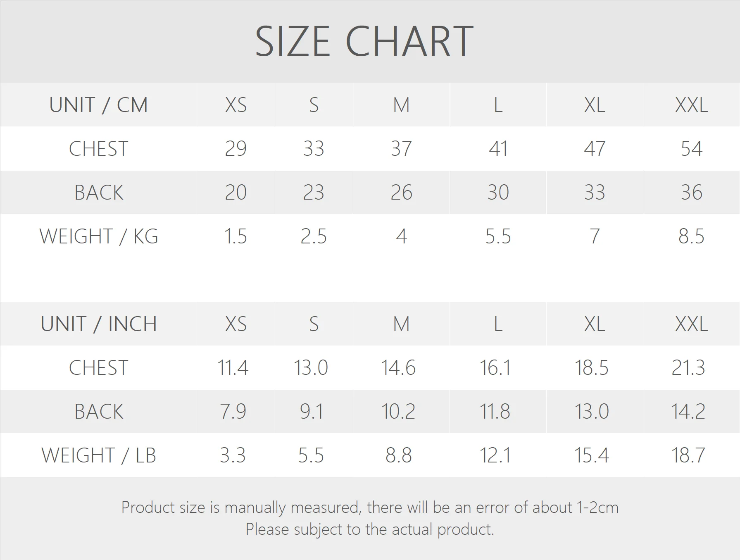Viewport: 740px width, 560px height.
Task: Click weight value 1.5 kg
Action: pyautogui.click(x=236, y=236)
